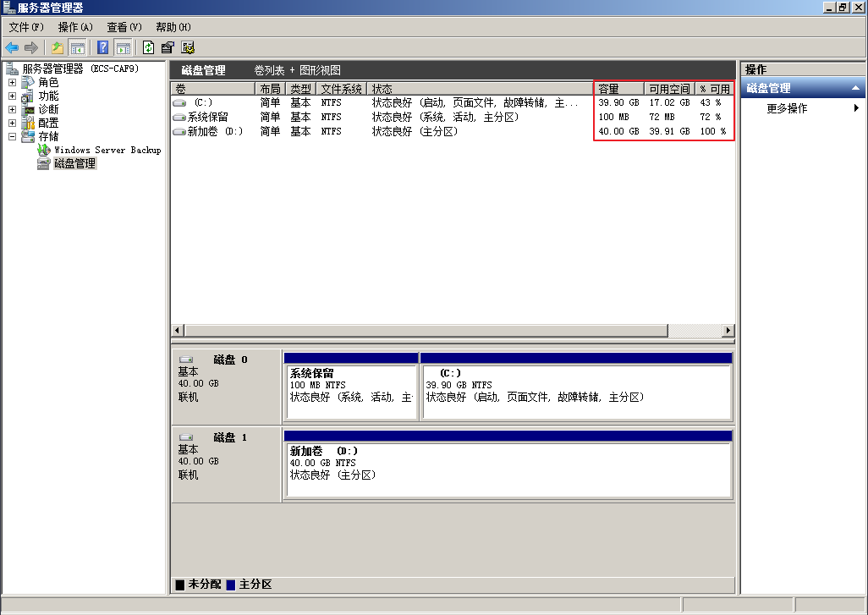Open the 操作(A) menu

[75, 27]
